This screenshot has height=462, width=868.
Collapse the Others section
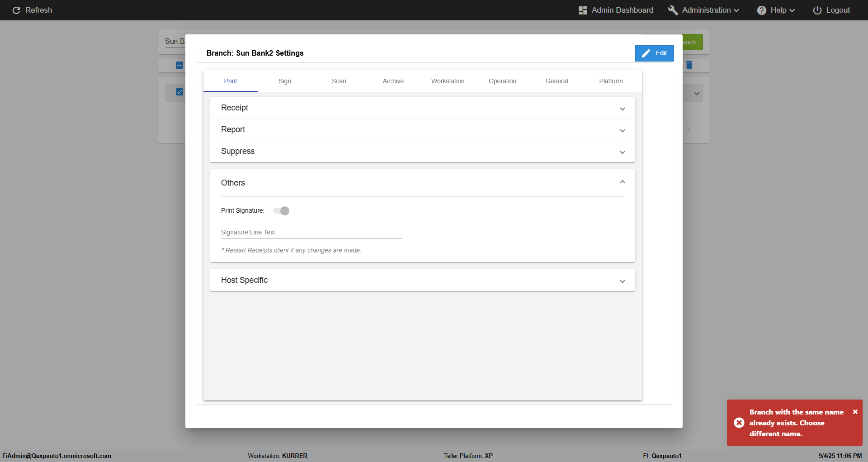point(622,182)
